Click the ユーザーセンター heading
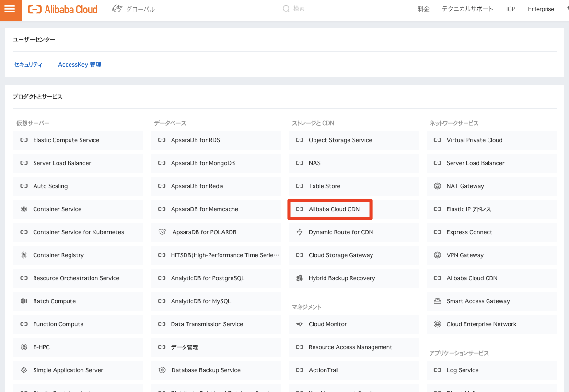This screenshot has width=569, height=392. pos(34,39)
